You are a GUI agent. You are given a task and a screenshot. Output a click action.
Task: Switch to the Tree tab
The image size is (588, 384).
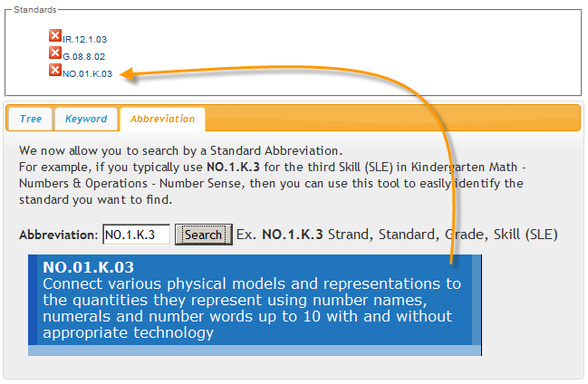[x=31, y=119]
